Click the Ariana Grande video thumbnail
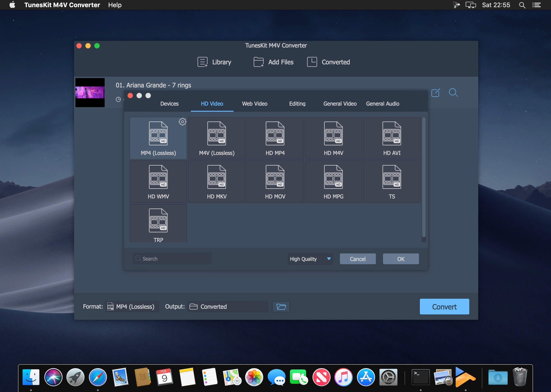551x392 pixels. tap(90, 92)
